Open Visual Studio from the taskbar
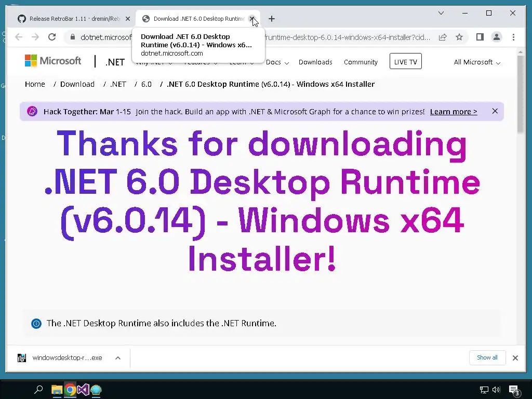532x399 pixels. [x=83, y=390]
